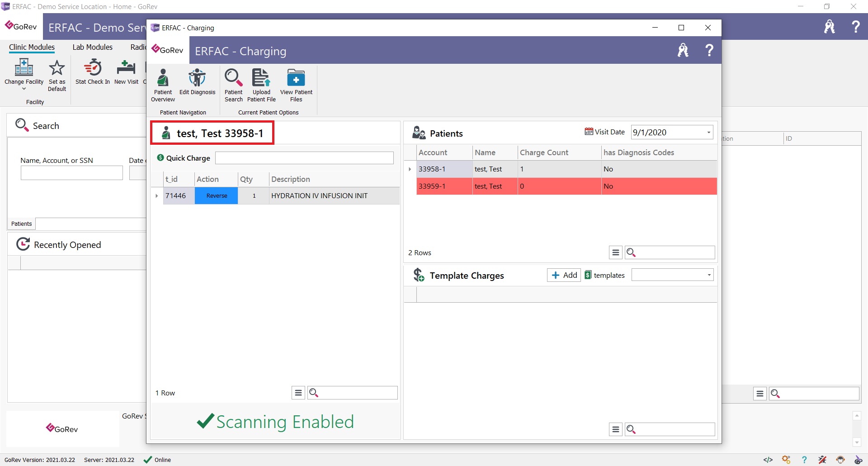Expand Change Facility dropdown arrow
The height and width of the screenshot is (466, 868).
(24, 89)
